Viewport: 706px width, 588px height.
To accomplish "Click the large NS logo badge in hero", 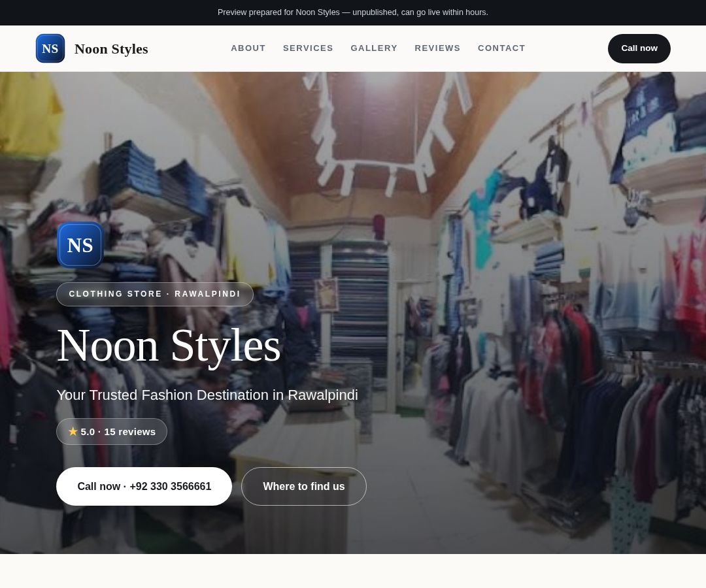I will pyautogui.click(x=80, y=245).
